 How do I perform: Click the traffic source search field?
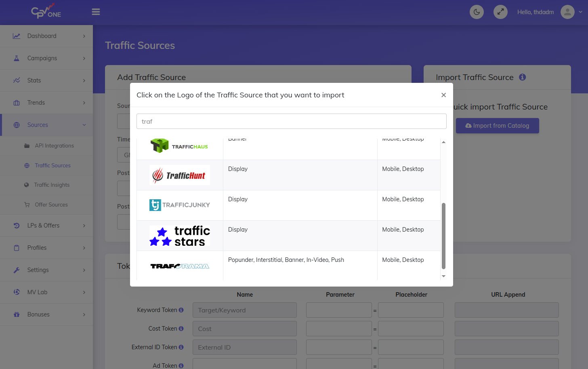[x=291, y=121]
